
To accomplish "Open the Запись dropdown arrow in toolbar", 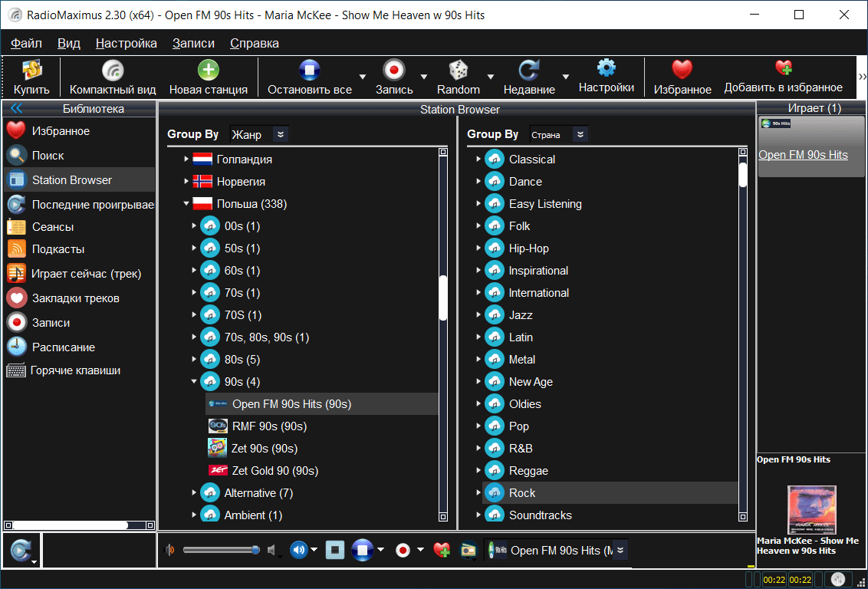I will pyautogui.click(x=423, y=77).
